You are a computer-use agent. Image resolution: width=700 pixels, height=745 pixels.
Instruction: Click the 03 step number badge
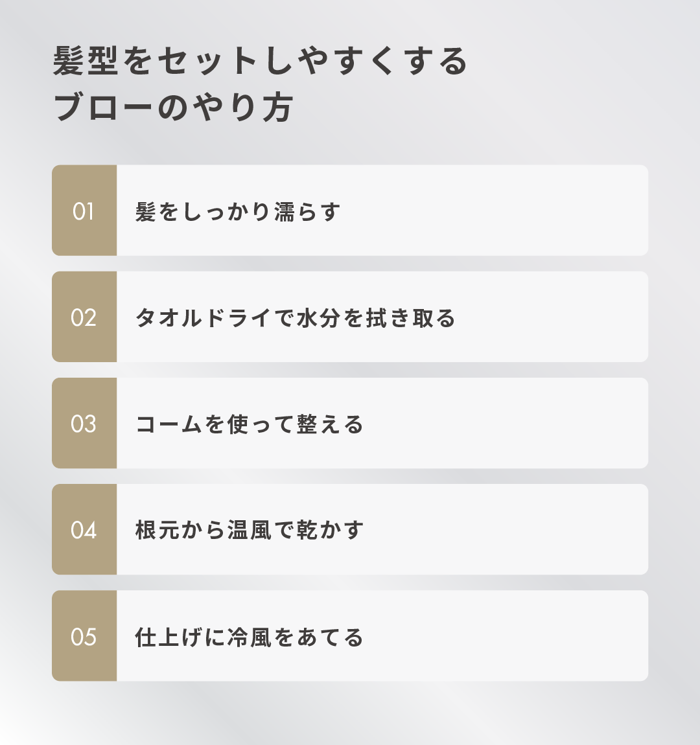(x=84, y=423)
